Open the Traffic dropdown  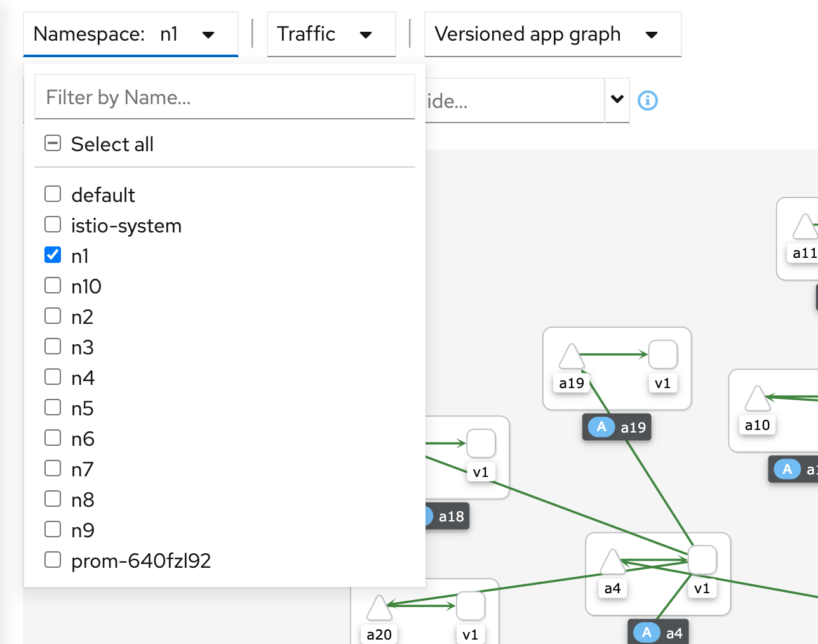click(331, 34)
